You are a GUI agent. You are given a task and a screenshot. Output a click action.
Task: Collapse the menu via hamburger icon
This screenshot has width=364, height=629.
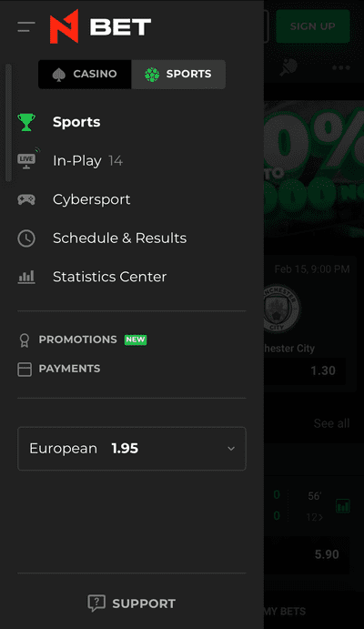pos(26,27)
